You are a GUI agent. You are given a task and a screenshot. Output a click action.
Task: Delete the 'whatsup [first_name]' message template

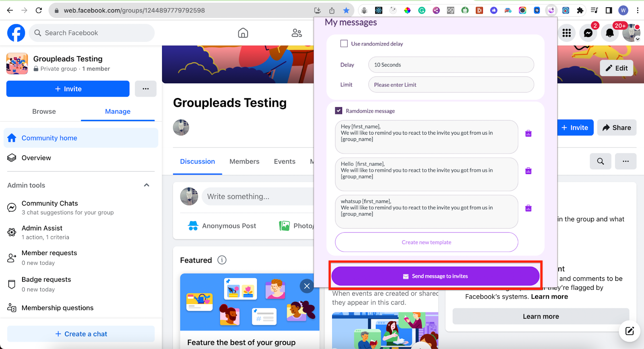pyautogui.click(x=528, y=208)
